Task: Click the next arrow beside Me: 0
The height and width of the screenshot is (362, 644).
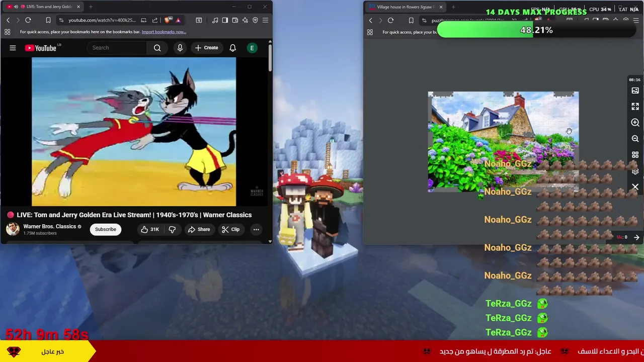Action: tap(636, 237)
